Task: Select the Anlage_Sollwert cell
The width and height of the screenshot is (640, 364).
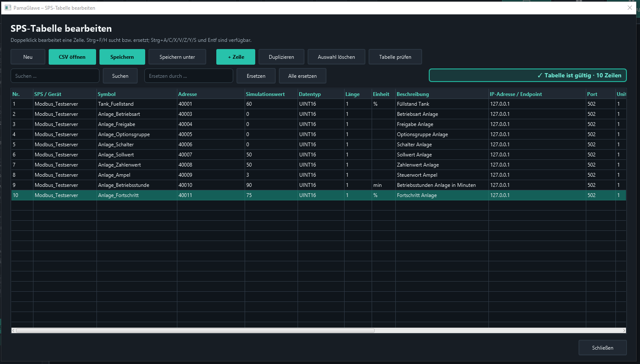Action: coord(137,155)
